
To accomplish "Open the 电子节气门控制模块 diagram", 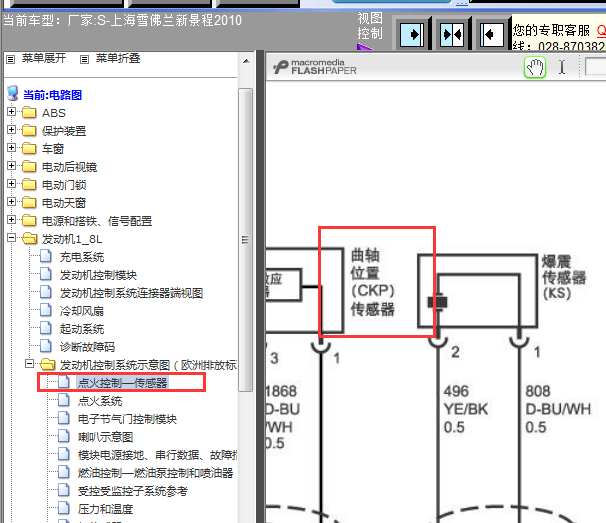I will pyautogui.click(x=127, y=419).
